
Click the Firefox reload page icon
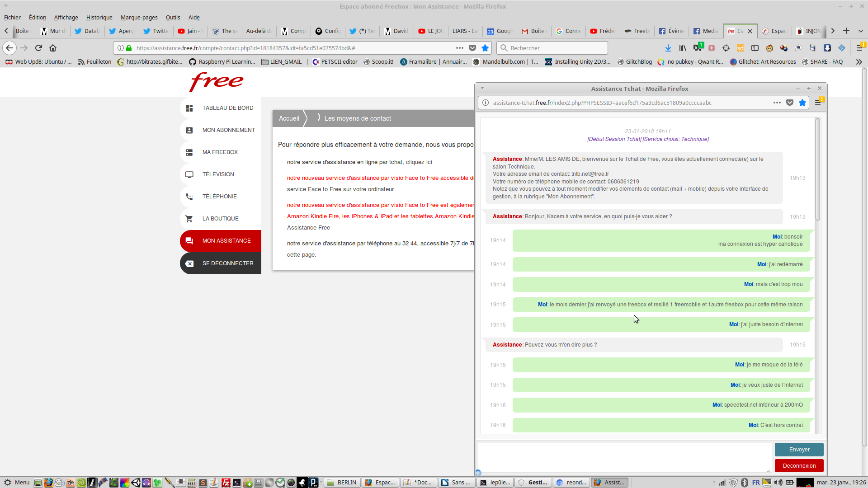point(38,48)
